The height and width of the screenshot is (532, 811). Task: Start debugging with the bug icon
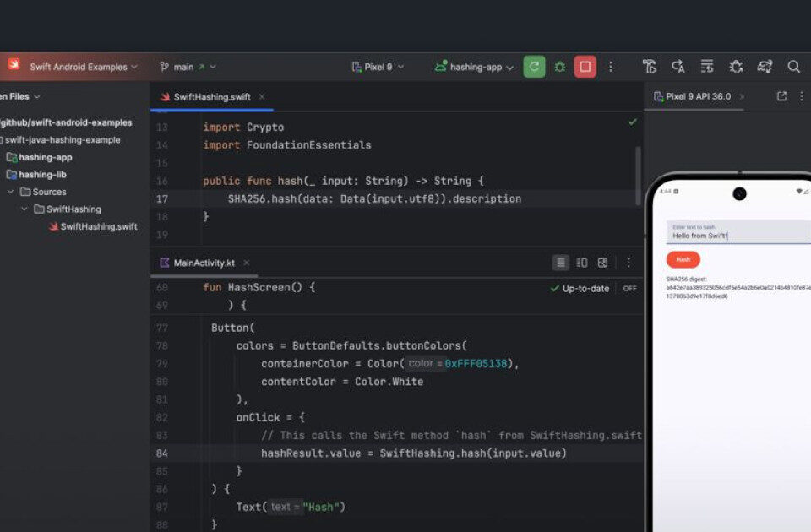click(x=559, y=67)
